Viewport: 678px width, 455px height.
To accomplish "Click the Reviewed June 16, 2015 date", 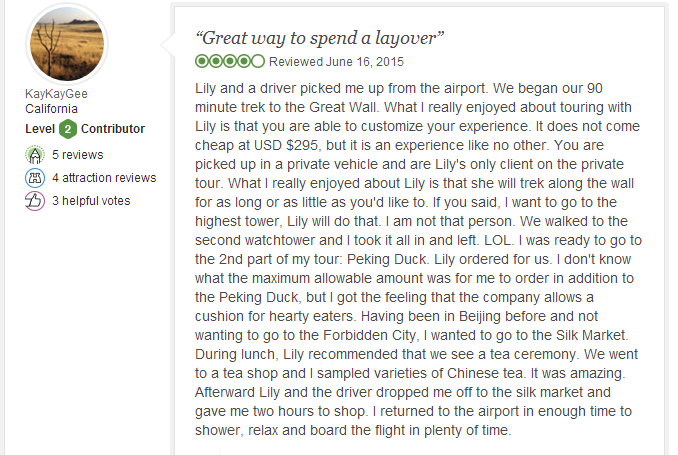I will [336, 62].
